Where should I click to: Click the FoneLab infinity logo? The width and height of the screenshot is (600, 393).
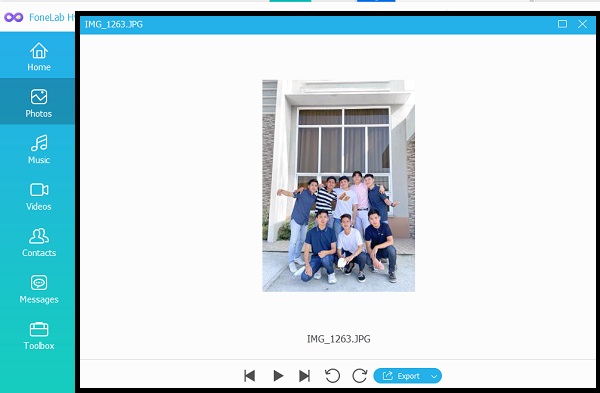tap(14, 17)
